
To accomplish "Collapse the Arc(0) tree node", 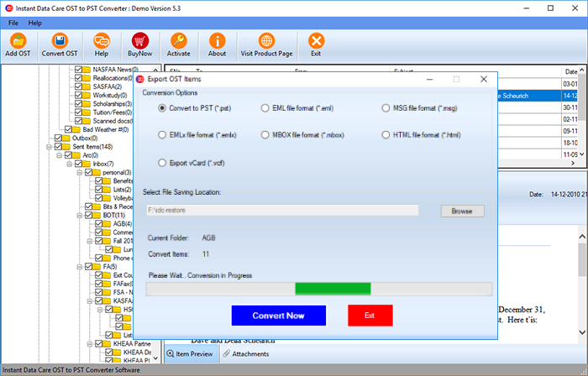I will click(x=60, y=155).
